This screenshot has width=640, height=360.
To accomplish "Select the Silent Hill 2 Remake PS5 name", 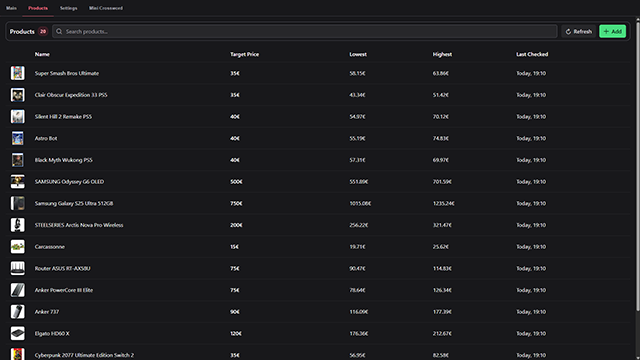I will [x=63, y=117].
